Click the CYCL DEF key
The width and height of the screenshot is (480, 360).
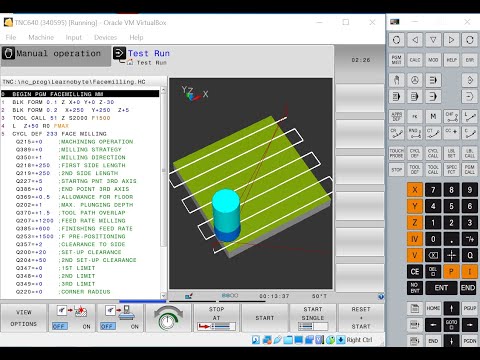pos(415,153)
